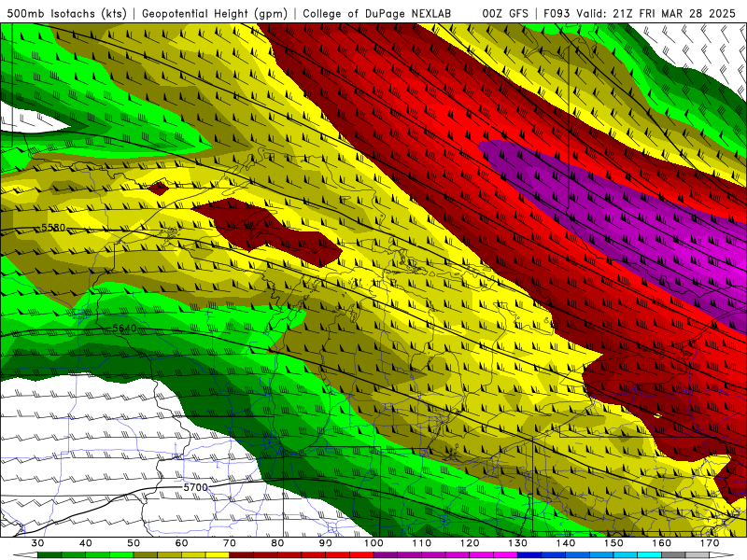
Task: Click the 160 label on the color scale
Action: point(662,543)
